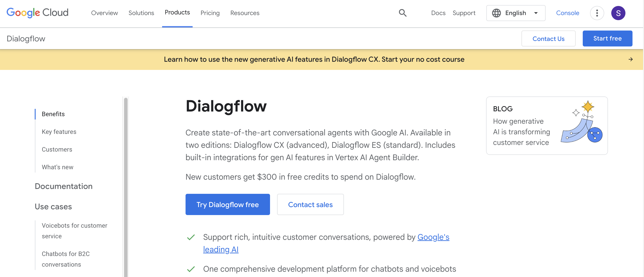Open Contact sales
This screenshot has width=644, height=277.
[310, 204]
